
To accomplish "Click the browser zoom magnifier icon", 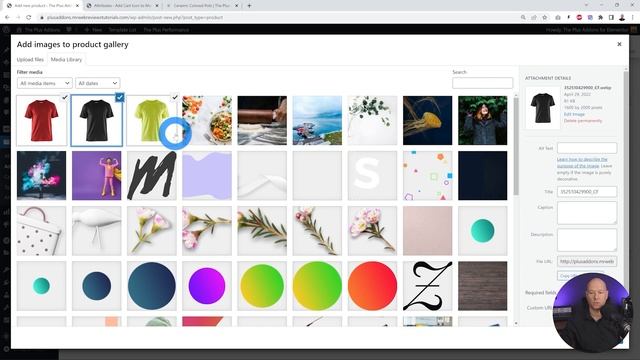I will point(523,18).
